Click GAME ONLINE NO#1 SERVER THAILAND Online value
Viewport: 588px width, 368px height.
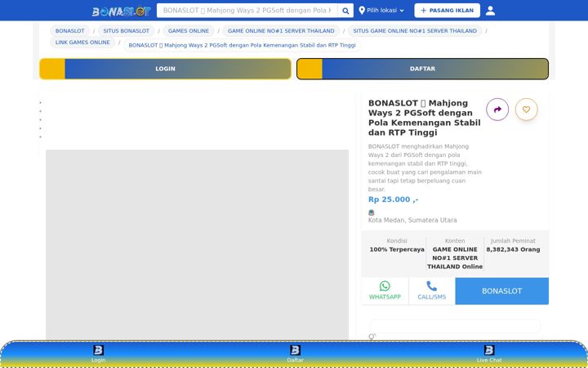click(x=455, y=258)
